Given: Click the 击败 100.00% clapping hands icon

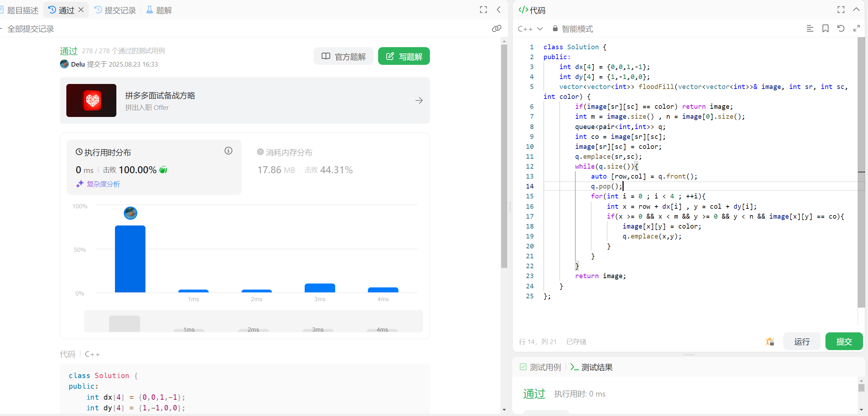Looking at the screenshot, I should [163, 170].
